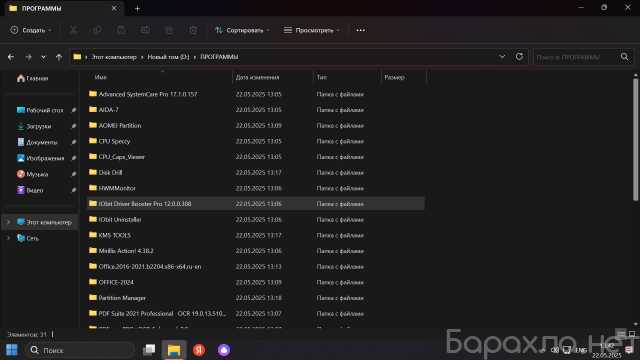
Task: Open the Просмотреть view dropdown
Action: [312, 30]
